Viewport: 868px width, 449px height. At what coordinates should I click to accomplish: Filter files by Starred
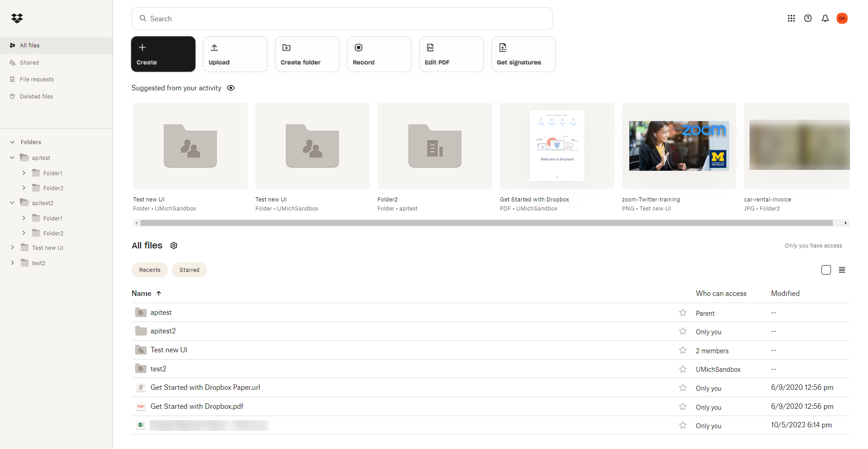(x=189, y=270)
